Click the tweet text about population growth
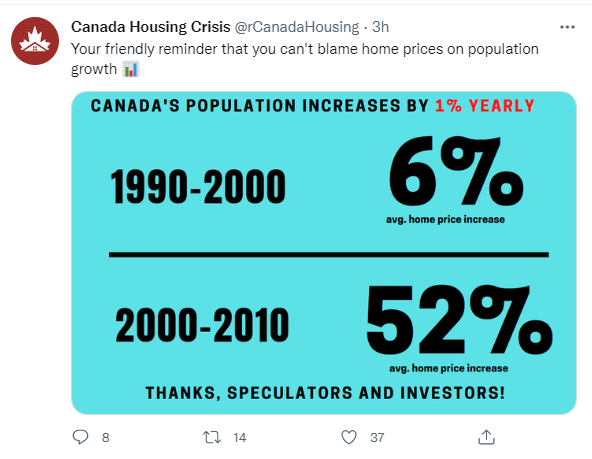592x459 pixels. [x=305, y=59]
